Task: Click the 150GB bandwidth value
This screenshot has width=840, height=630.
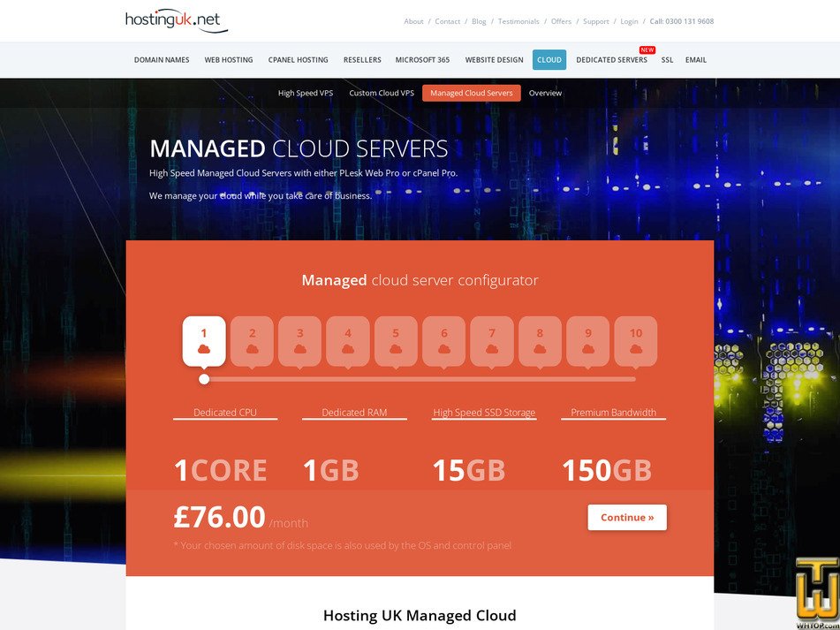Action: (x=607, y=470)
